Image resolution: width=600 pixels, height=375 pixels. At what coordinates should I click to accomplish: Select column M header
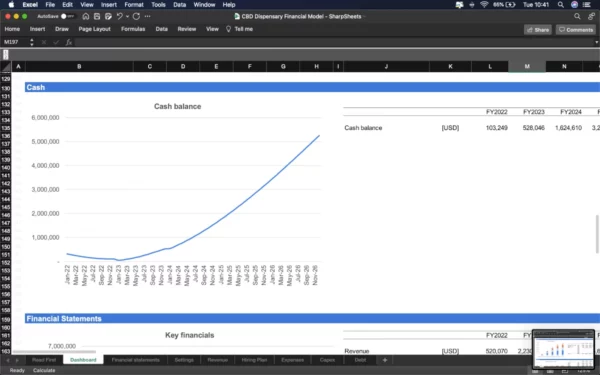click(527, 67)
